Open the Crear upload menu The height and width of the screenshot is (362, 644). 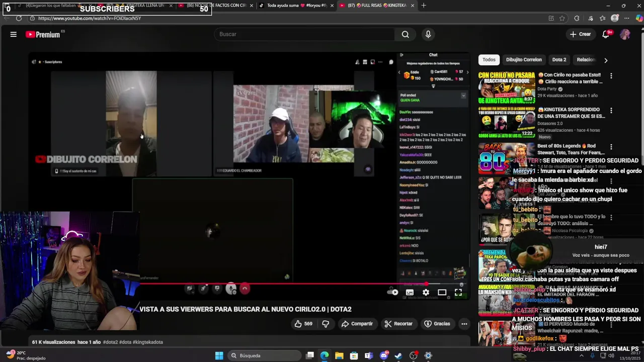pos(580,34)
